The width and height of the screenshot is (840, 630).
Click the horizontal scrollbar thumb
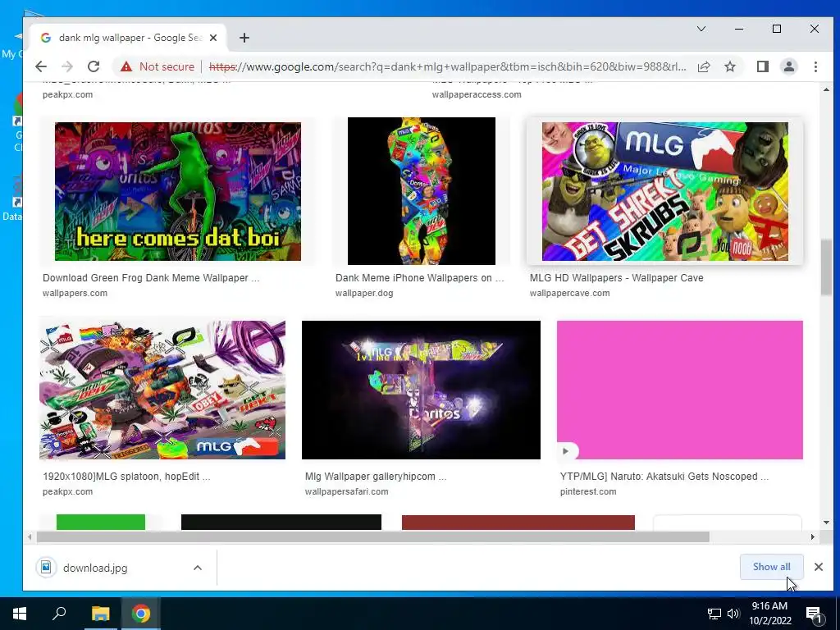(x=373, y=536)
